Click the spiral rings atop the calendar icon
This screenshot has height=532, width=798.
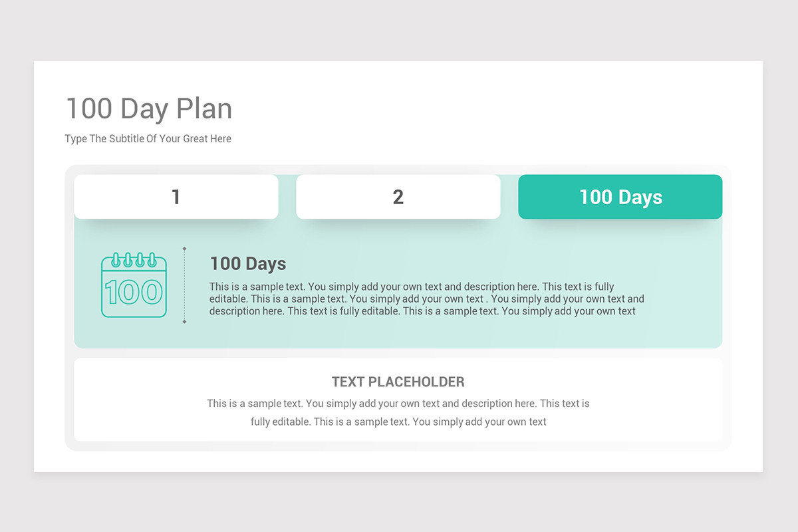[x=134, y=259]
